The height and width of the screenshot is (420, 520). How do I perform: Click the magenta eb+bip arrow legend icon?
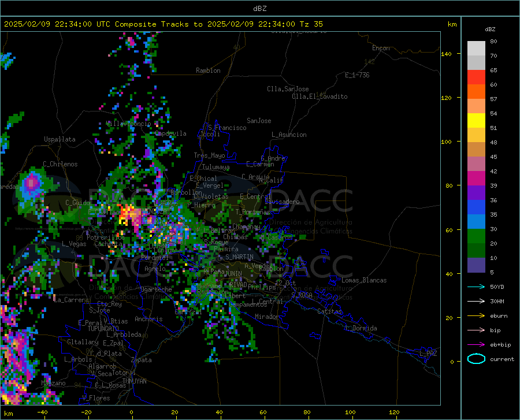pyautogui.click(x=476, y=345)
